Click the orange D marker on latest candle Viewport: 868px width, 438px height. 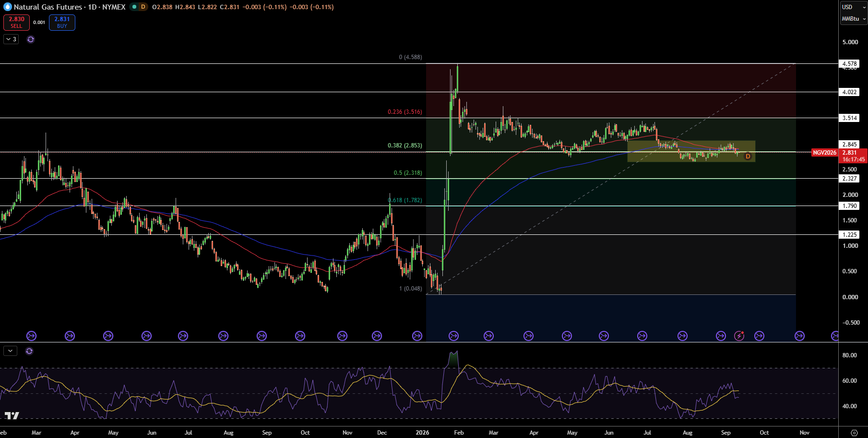pos(748,156)
